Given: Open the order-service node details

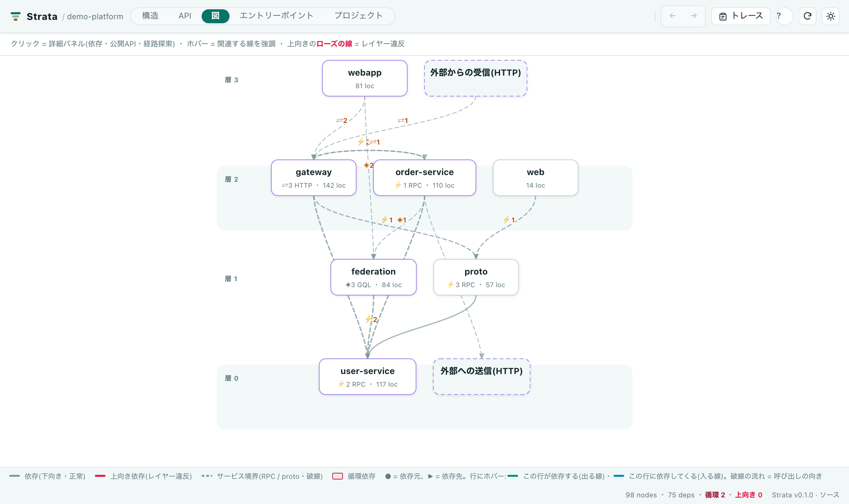Looking at the screenshot, I should pos(424,178).
